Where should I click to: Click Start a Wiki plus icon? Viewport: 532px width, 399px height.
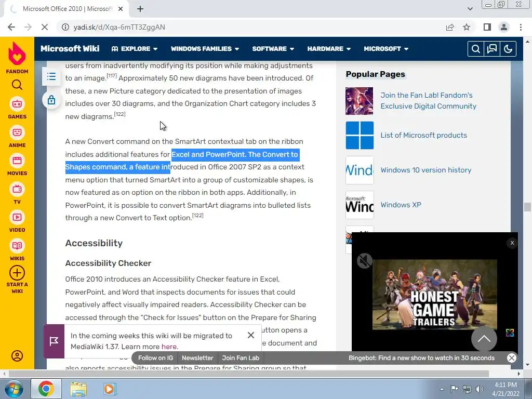coord(17,273)
